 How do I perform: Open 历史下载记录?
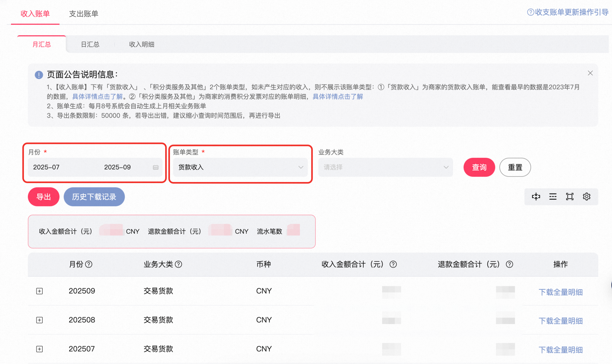94,197
